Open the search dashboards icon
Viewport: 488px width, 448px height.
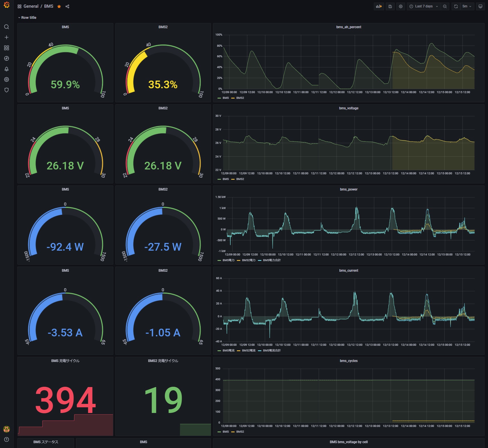(7, 27)
